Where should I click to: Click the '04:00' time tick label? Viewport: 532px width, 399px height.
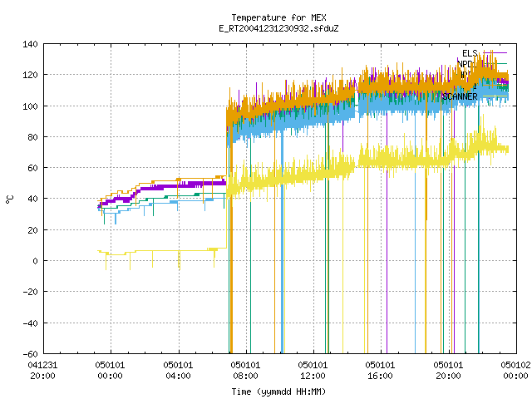point(178,376)
